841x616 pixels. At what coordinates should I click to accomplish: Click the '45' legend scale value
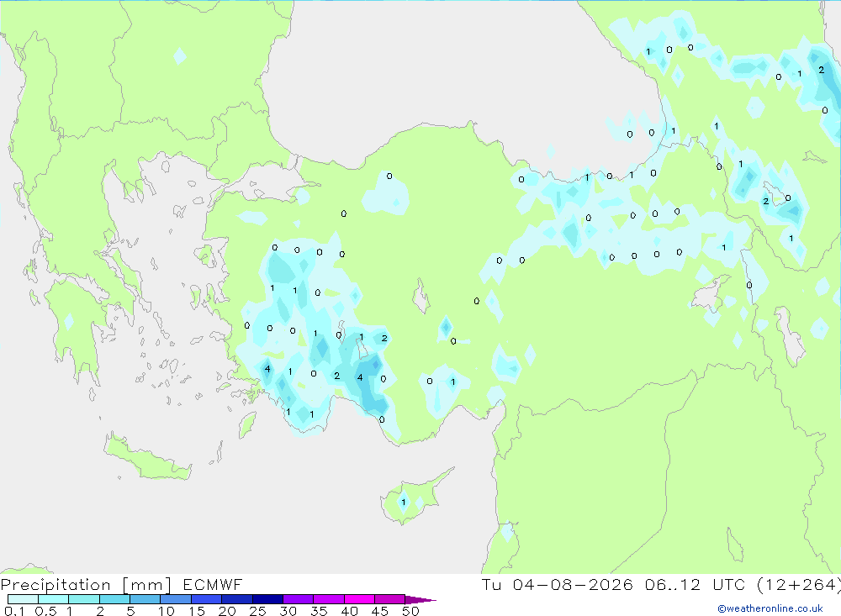pos(380,611)
